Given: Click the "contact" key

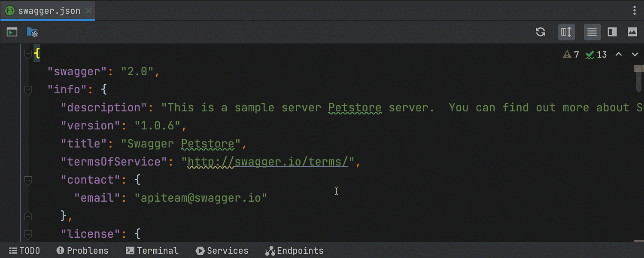Looking at the screenshot, I should pyautogui.click(x=91, y=180).
